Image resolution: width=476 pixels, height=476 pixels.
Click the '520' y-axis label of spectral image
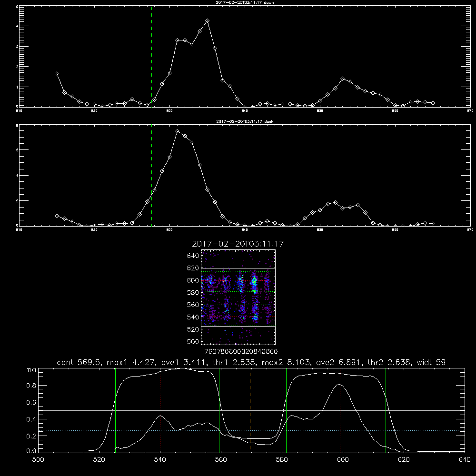point(193,329)
